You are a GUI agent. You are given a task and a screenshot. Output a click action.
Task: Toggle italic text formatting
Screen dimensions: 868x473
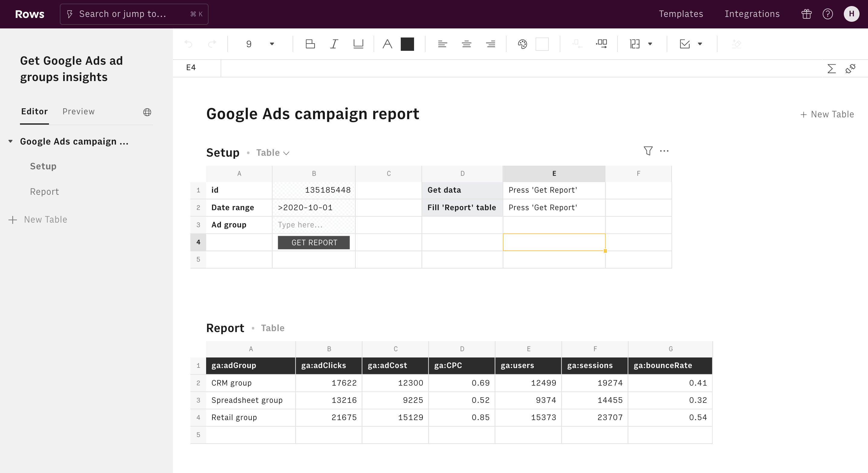pos(334,44)
